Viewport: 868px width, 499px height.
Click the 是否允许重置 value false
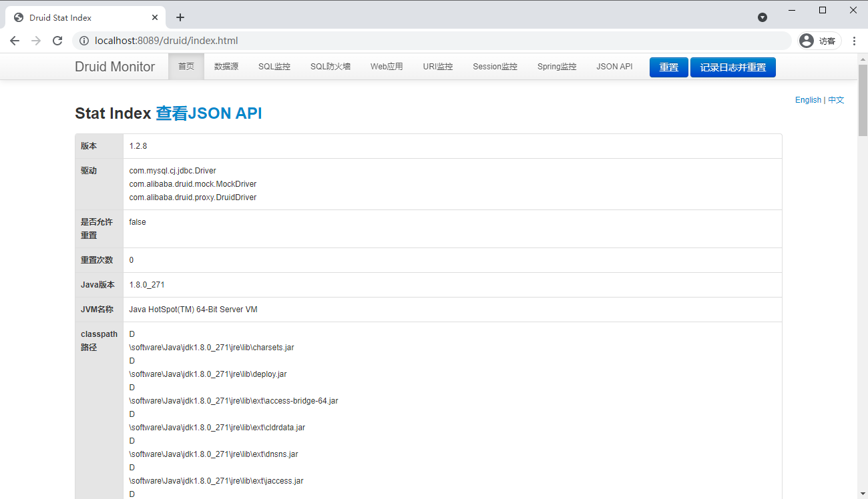138,222
